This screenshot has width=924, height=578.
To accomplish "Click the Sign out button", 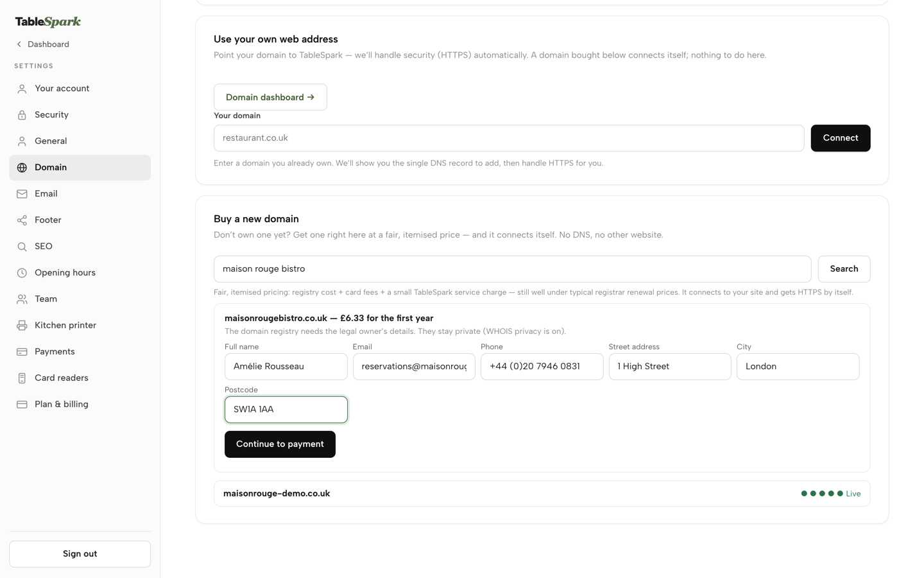I will coord(80,554).
